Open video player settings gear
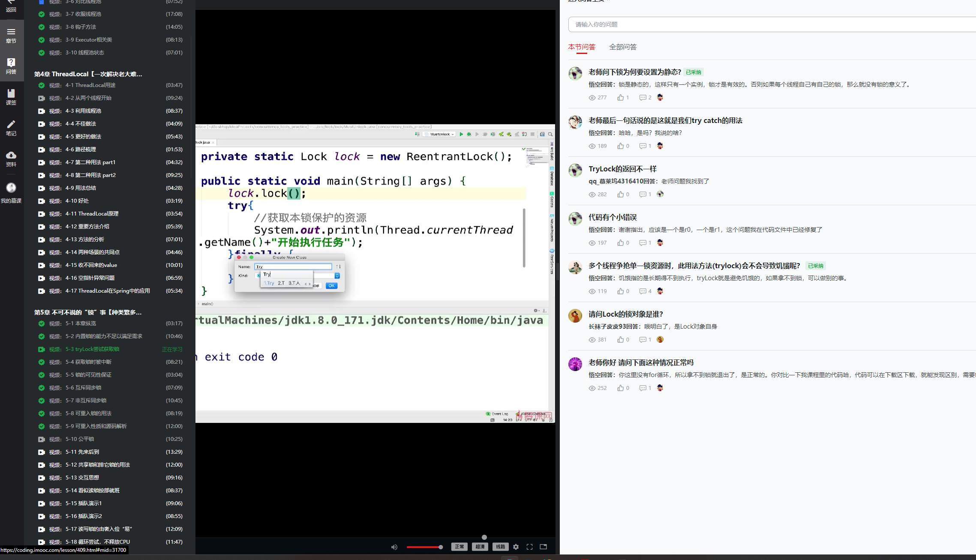 click(516, 547)
